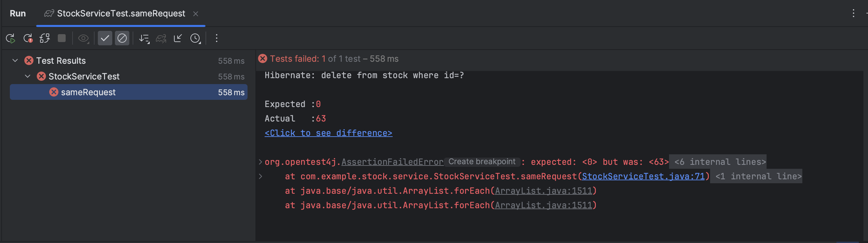This screenshot has width=868, height=243.
Task: Click the failed icon beside StockServiceTest
Action: (x=41, y=77)
